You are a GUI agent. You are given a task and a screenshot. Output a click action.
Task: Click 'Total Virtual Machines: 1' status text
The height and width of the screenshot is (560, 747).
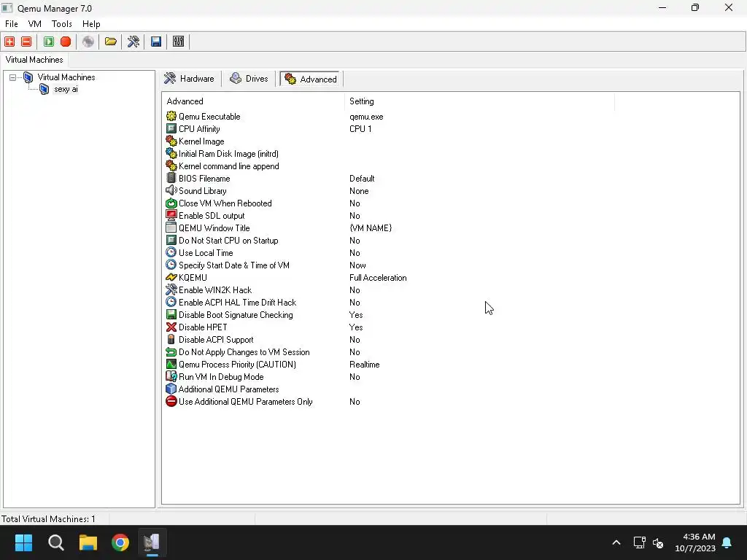[x=48, y=519]
